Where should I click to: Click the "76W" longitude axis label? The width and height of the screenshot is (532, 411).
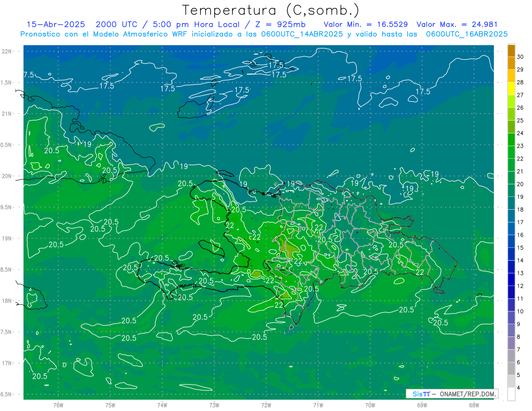click(58, 405)
